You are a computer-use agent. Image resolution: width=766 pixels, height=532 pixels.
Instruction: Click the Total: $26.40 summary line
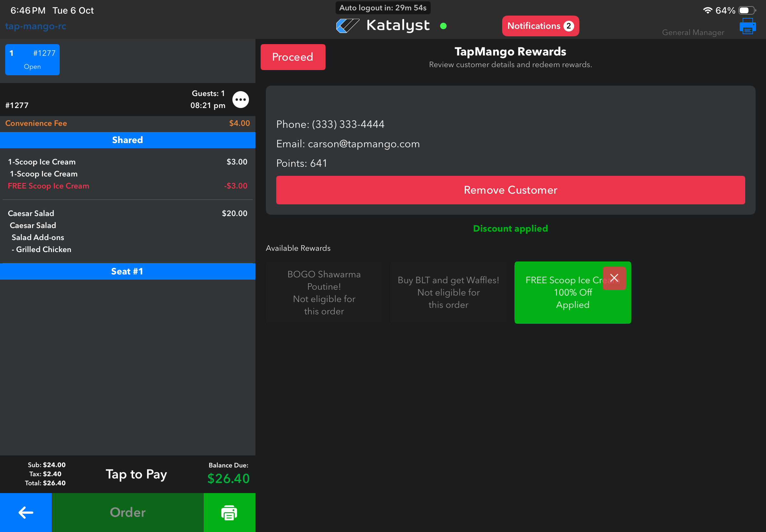click(x=45, y=483)
